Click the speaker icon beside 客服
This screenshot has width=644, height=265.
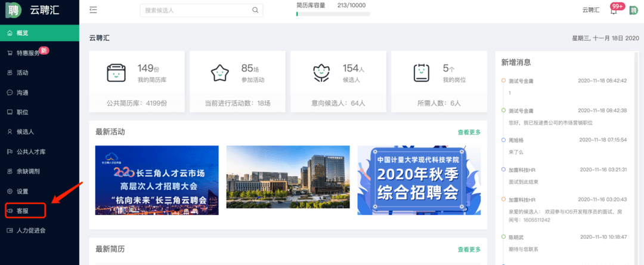(10, 211)
